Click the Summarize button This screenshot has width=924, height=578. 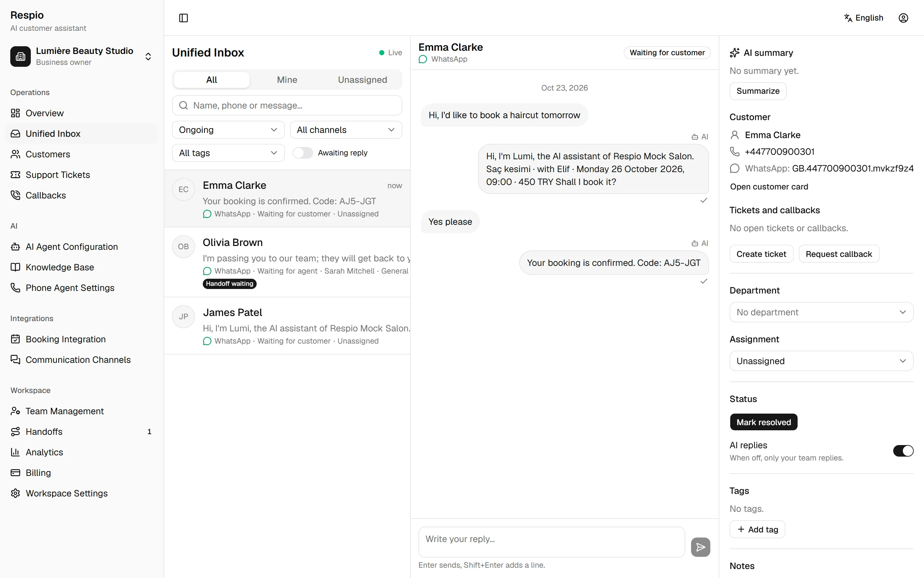click(x=757, y=91)
